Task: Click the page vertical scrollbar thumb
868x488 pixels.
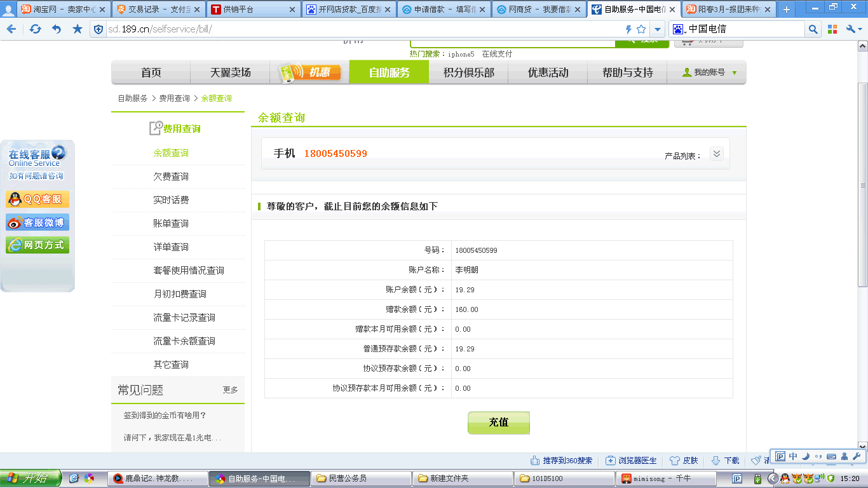Action: pos(862,184)
